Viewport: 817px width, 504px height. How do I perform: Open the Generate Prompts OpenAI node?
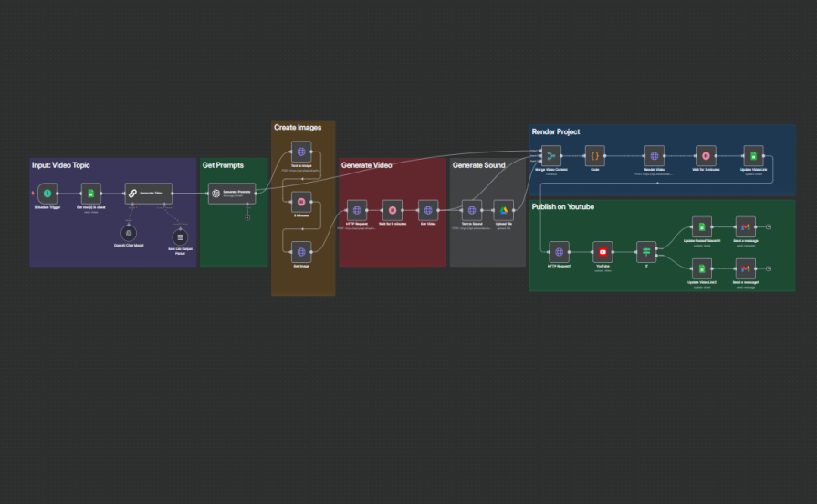click(x=232, y=193)
